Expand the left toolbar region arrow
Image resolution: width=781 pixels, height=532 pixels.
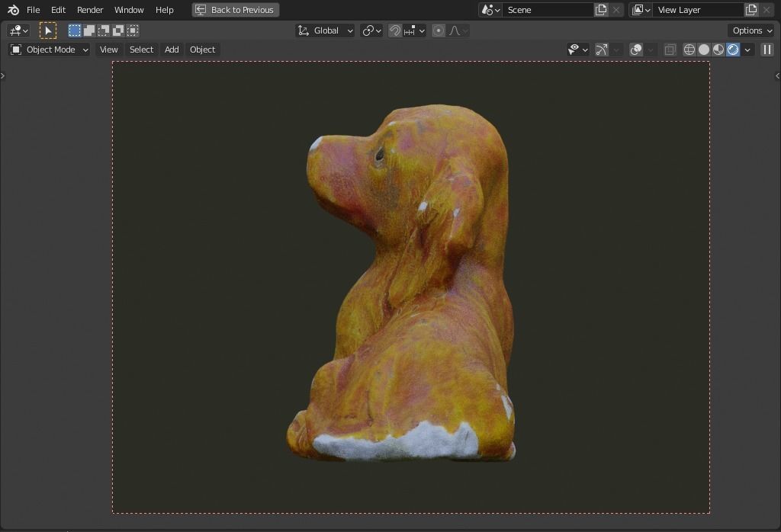[2, 76]
